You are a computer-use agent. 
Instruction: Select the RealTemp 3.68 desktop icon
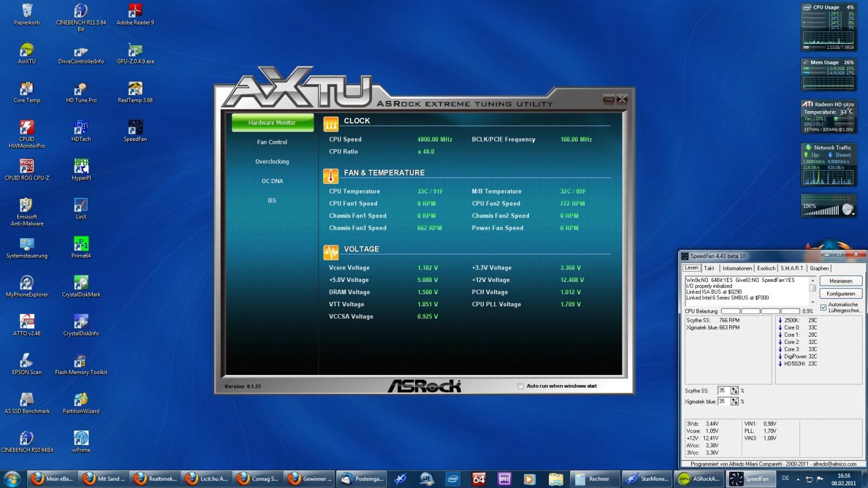(x=135, y=92)
